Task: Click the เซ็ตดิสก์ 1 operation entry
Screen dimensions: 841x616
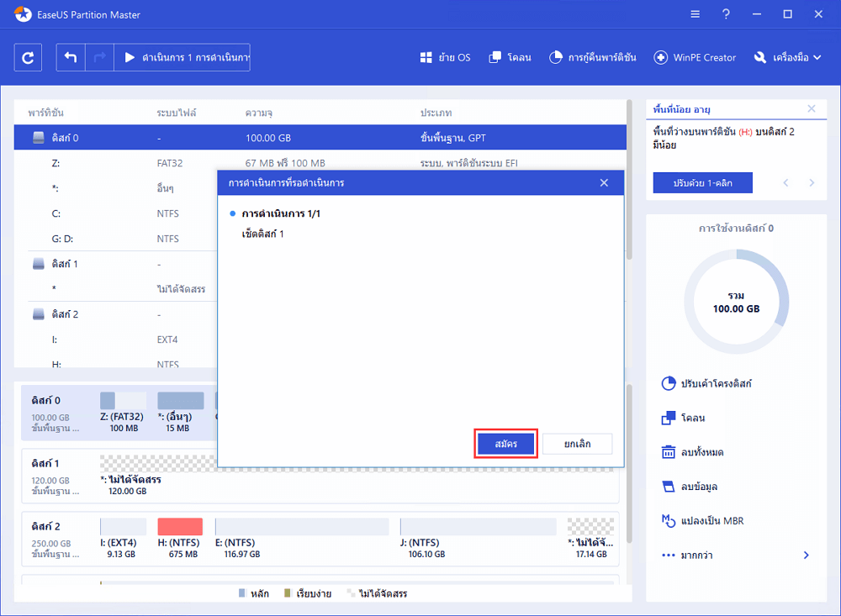Action: click(262, 234)
